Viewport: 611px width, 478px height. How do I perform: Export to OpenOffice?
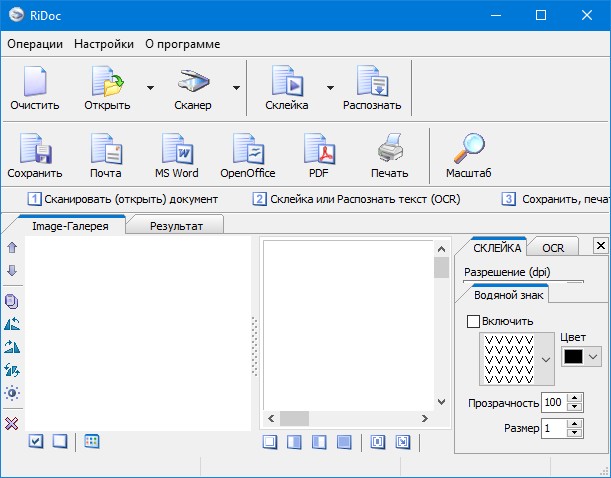[247, 155]
